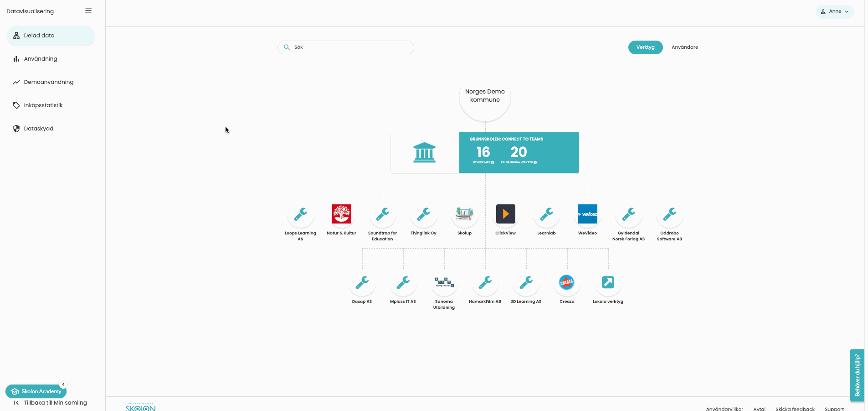Click the search magnifier icon
Screen dimensions: 868x411
coord(287,47)
